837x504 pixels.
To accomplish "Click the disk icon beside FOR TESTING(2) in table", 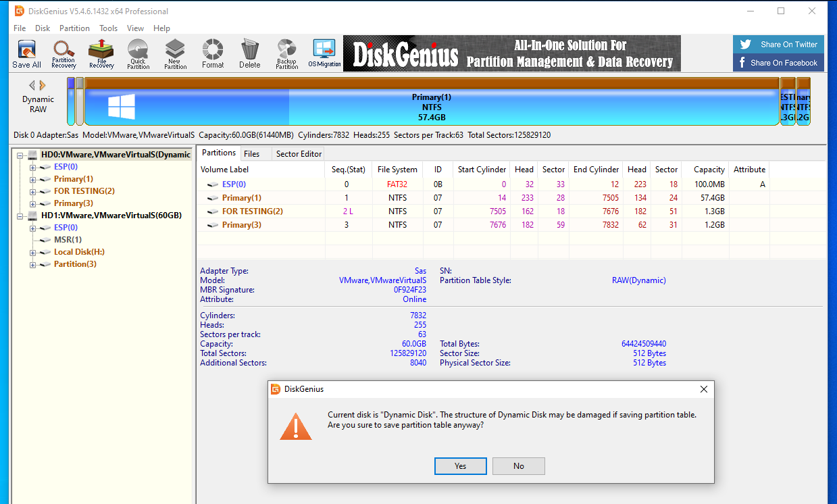I will 213,211.
